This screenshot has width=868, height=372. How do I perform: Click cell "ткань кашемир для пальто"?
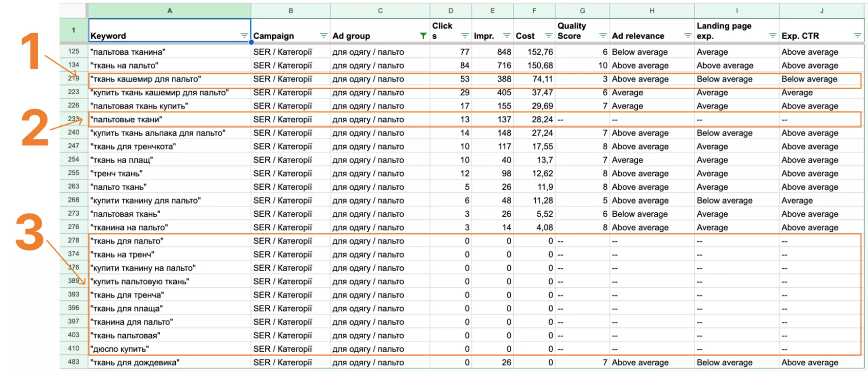pyautogui.click(x=169, y=79)
